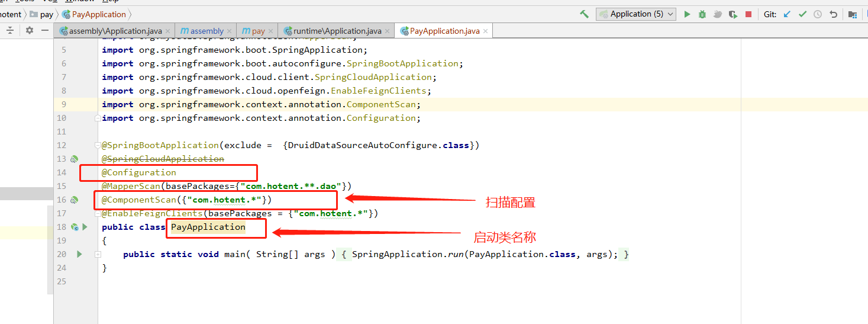Show Git history with the clock icon

coord(818,14)
